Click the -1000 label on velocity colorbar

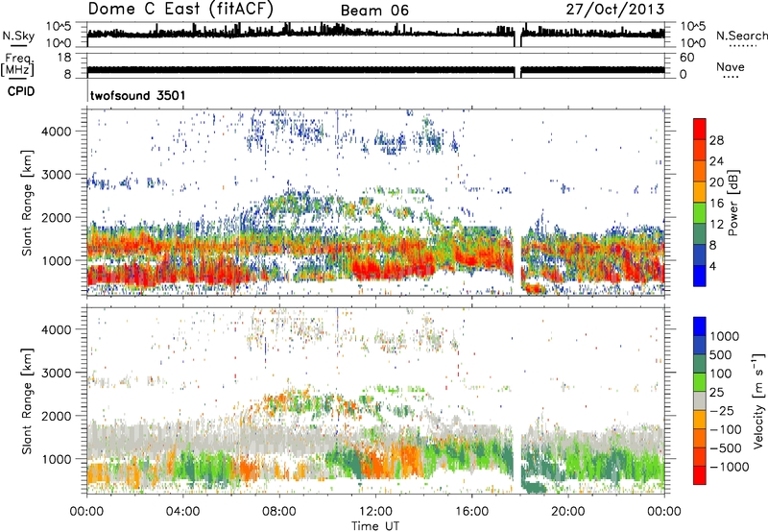(730, 467)
